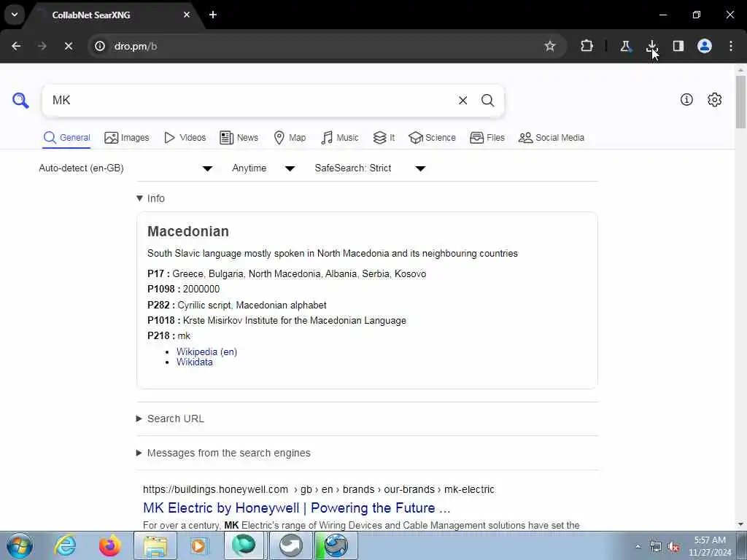Image resolution: width=747 pixels, height=560 pixels.
Task: Show hidden system tray icons
Action: click(638, 546)
